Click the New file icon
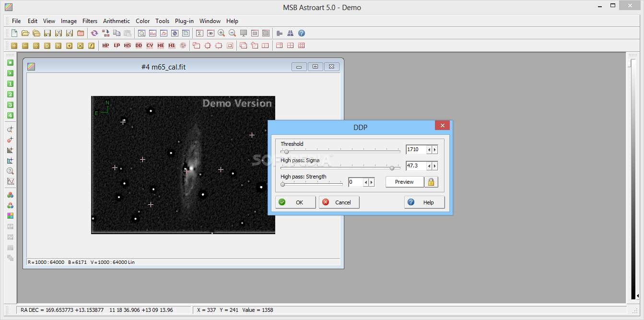This screenshot has width=644, height=320. tap(14, 33)
